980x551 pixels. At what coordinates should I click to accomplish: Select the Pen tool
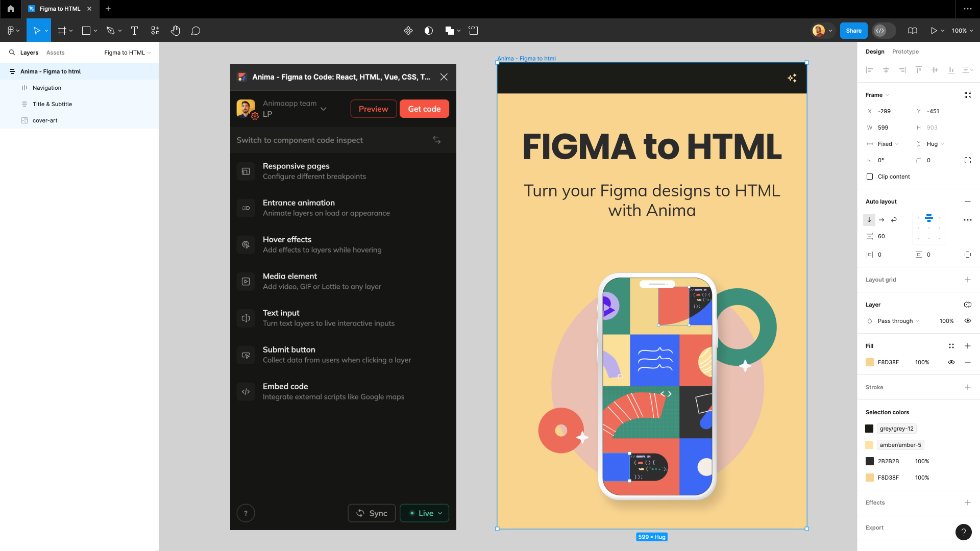pos(110,31)
